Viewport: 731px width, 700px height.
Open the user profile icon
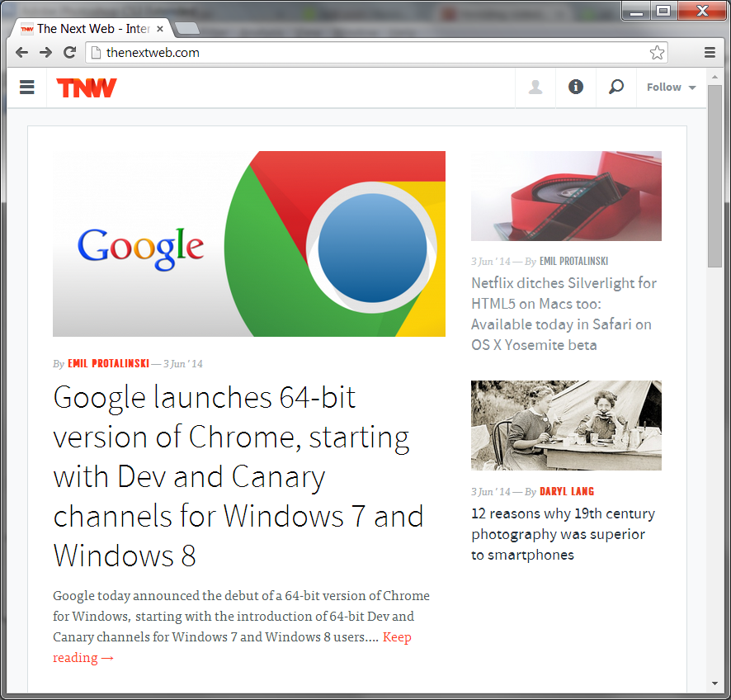click(535, 87)
